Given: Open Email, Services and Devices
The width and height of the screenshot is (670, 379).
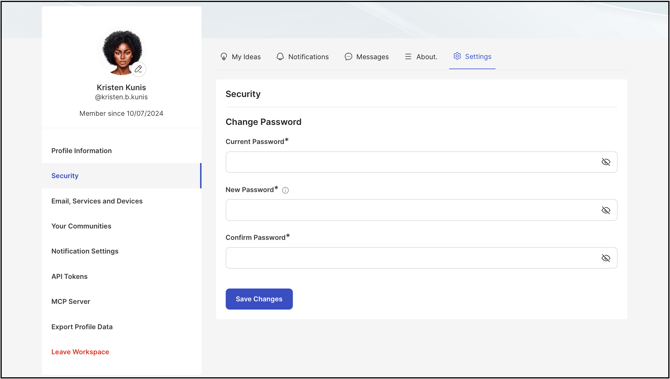Looking at the screenshot, I should pyautogui.click(x=121, y=201).
